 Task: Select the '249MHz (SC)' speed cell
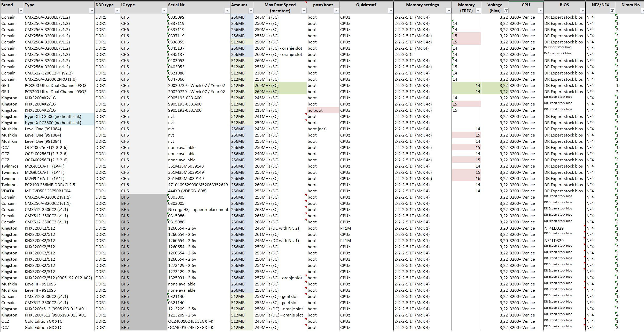coord(280,327)
